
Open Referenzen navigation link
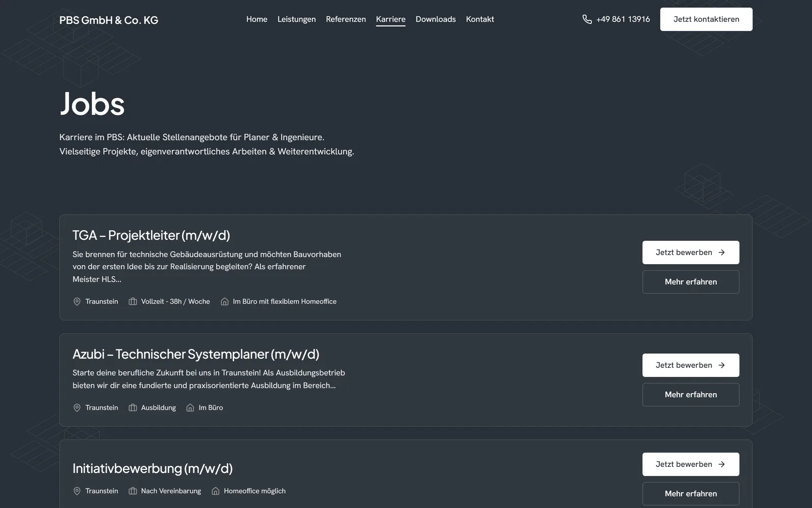[x=346, y=19]
